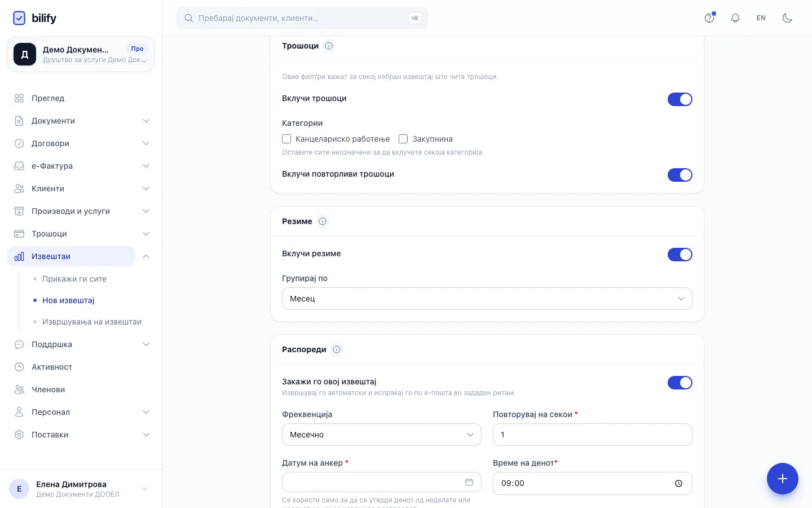Open Групирај по dropdown showing Месец
This screenshot has width=812, height=508.
487,299
